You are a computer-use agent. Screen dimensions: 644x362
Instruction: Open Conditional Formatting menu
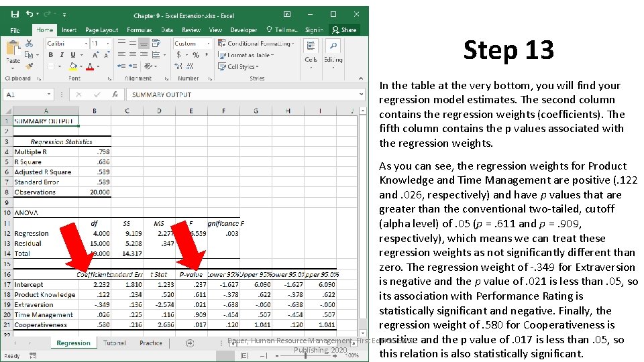pyautogui.click(x=256, y=43)
